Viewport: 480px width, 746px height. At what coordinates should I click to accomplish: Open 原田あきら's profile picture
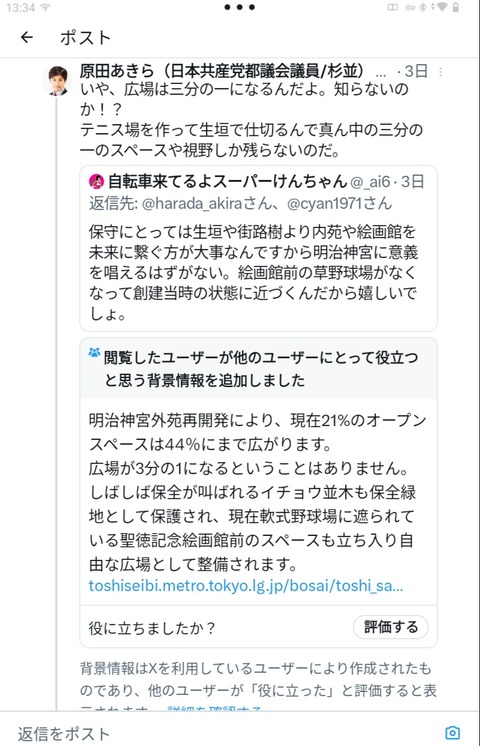click(58, 81)
